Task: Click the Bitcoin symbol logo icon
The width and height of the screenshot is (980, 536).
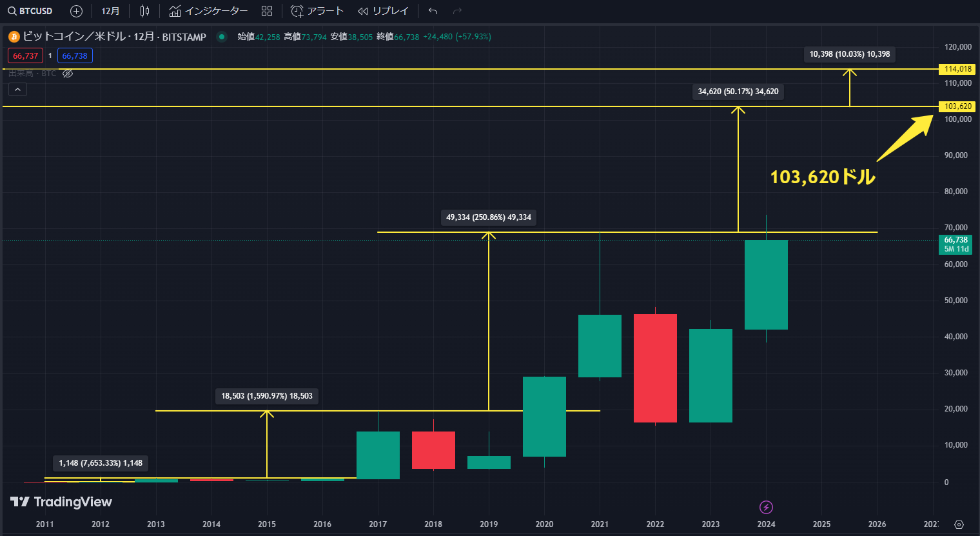Action: (x=14, y=37)
